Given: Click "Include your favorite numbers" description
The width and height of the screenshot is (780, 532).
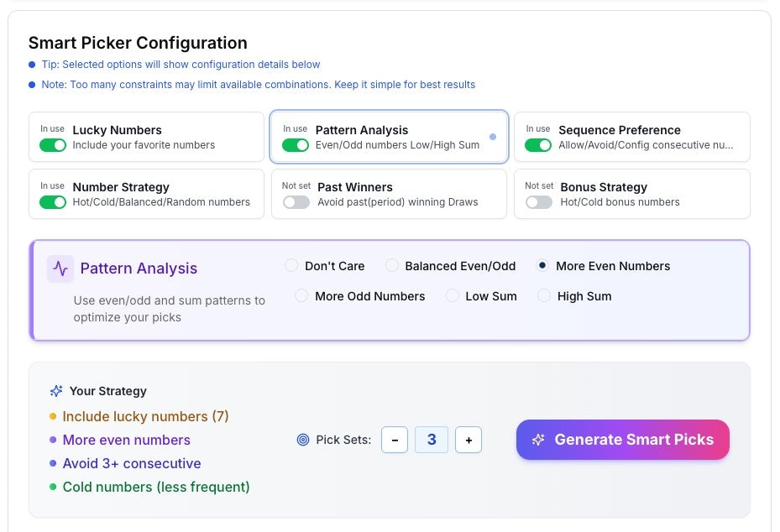Looking at the screenshot, I should 144,145.
